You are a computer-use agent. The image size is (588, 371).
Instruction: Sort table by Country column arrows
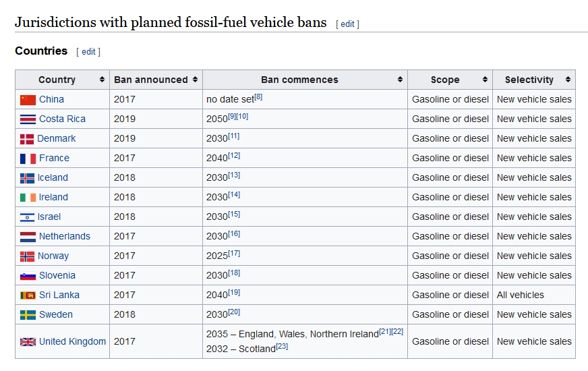(x=102, y=80)
